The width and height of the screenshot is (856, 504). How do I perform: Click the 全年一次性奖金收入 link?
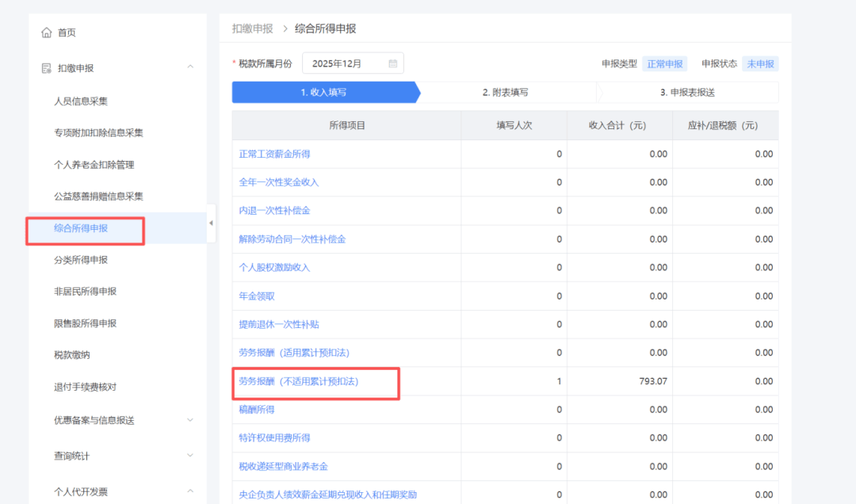point(278,182)
